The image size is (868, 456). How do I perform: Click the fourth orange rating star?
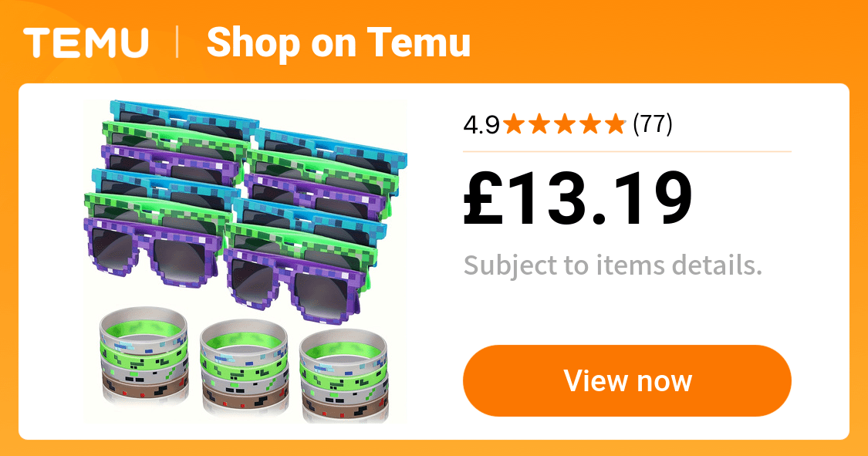click(x=590, y=124)
